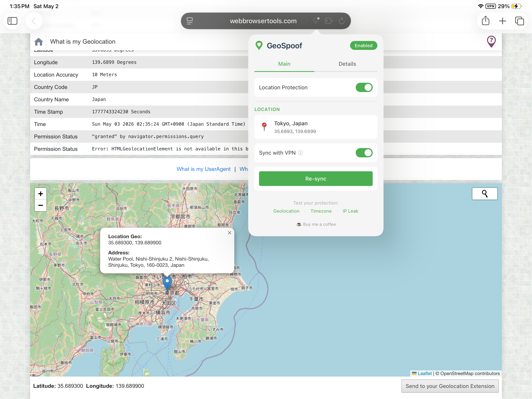Open the Geolocation test link
Screen dimensions: 532x399
pos(286,211)
